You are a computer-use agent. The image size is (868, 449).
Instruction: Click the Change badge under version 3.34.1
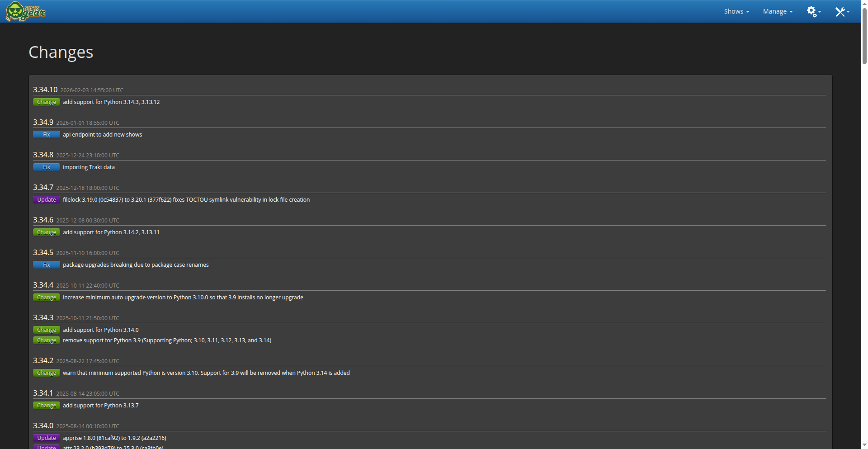[x=47, y=406]
